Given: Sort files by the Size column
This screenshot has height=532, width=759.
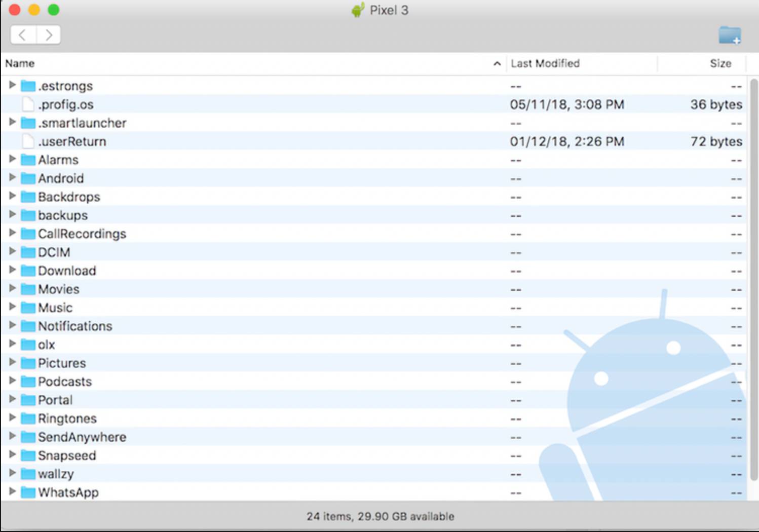Looking at the screenshot, I should pyautogui.click(x=720, y=63).
